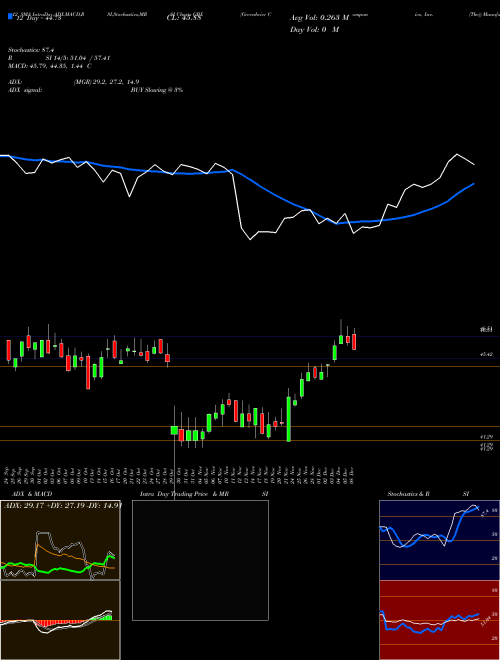
Task: Click the blue 12 Day SMA legend square
Action: [10, 16]
